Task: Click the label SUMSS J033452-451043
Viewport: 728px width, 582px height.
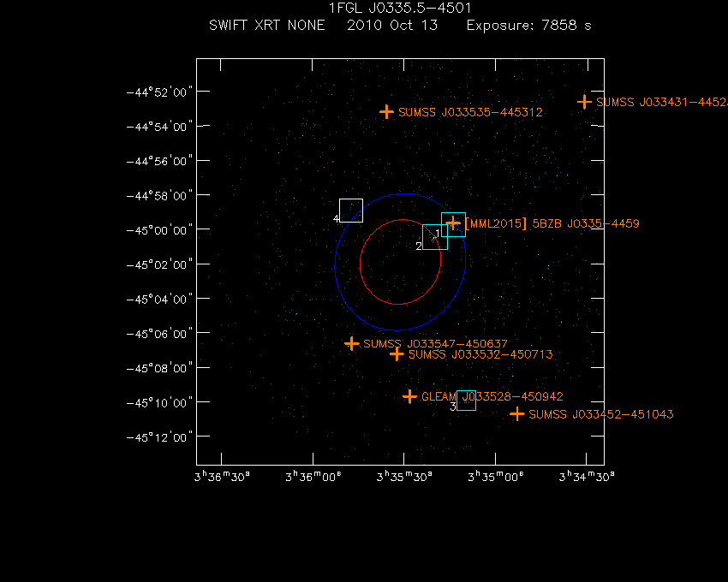Action: (600, 414)
